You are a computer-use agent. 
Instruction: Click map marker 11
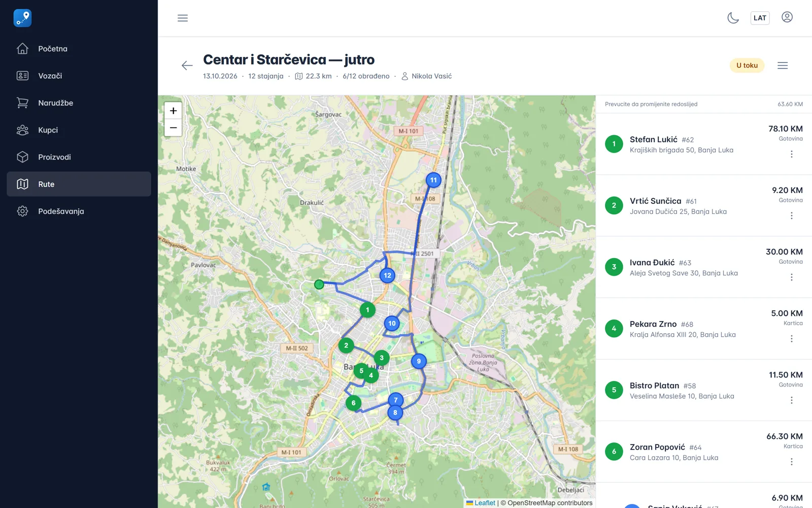(x=433, y=180)
